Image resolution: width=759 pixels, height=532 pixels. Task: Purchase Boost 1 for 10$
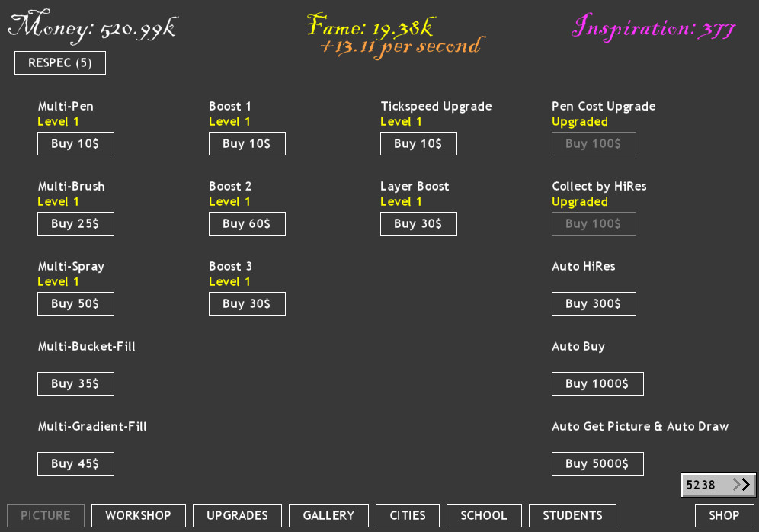[x=247, y=143]
